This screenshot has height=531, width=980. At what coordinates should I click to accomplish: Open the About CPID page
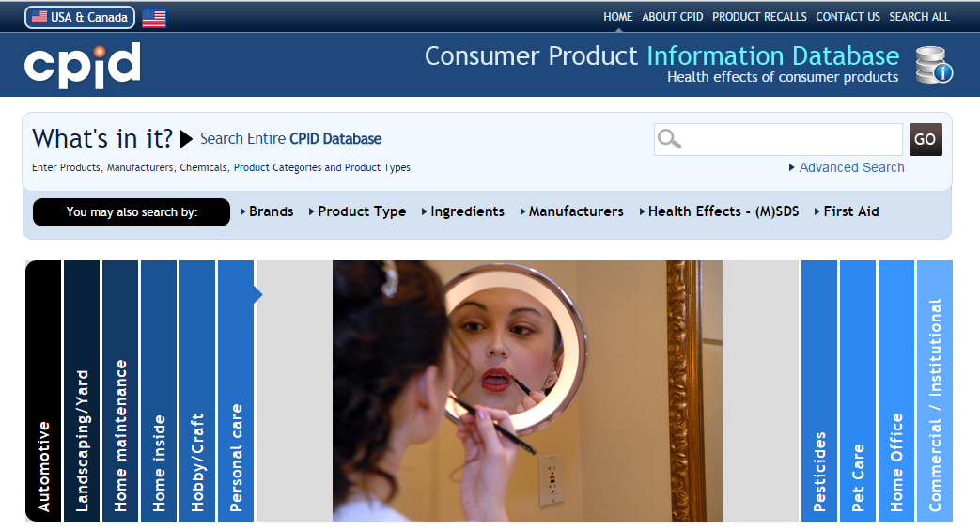[x=673, y=17]
